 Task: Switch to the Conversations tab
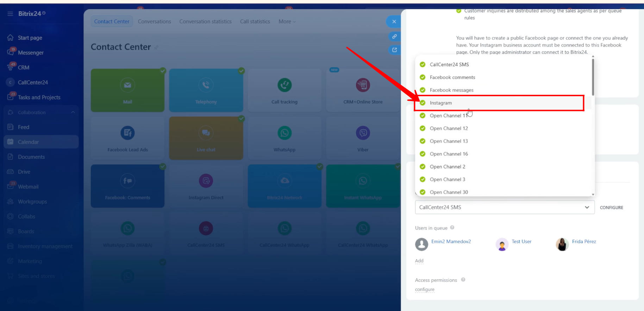(x=154, y=21)
